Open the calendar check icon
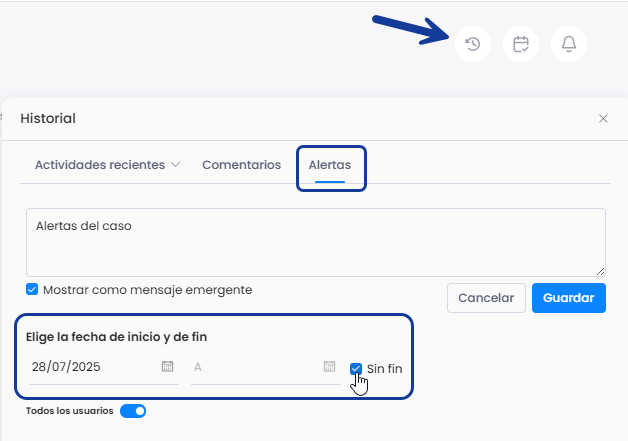 point(521,44)
